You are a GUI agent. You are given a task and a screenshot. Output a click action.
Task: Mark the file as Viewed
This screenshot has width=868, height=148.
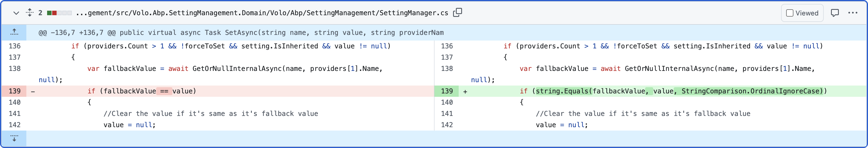(789, 13)
